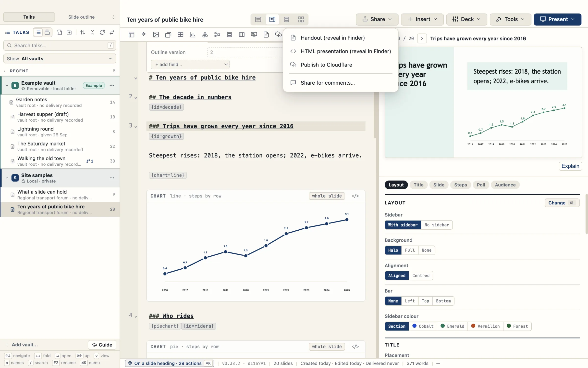Set Background to Full
Screen dimensions: 588x368
point(410,250)
